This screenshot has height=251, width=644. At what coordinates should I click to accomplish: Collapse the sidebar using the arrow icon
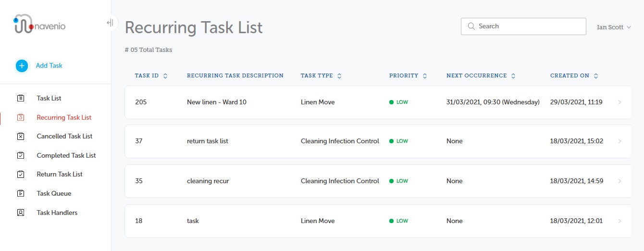(x=110, y=23)
